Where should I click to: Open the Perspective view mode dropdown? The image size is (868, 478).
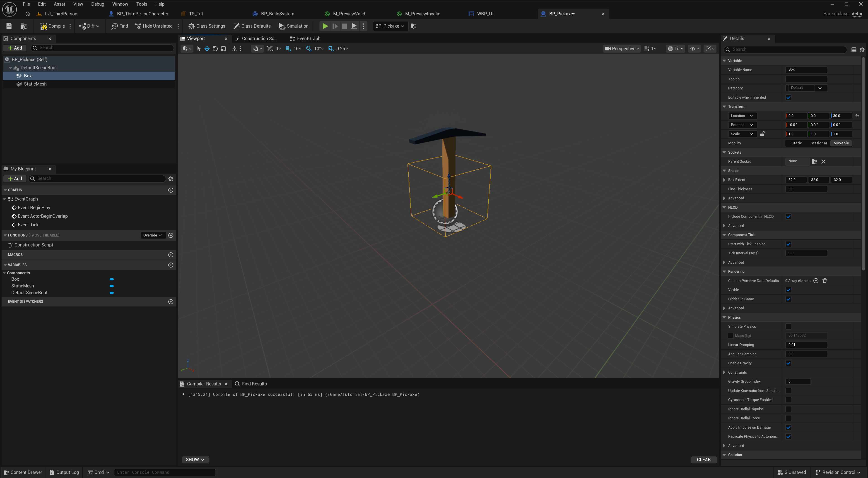tap(622, 49)
